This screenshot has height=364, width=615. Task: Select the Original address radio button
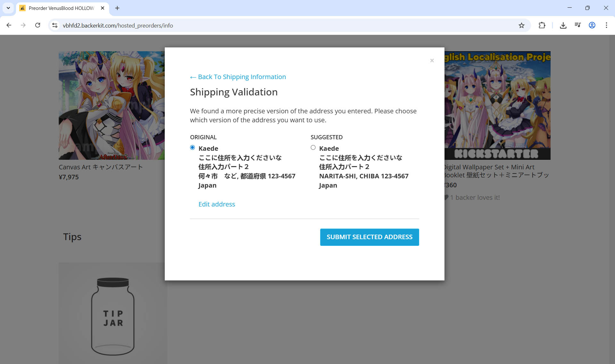coord(192,148)
